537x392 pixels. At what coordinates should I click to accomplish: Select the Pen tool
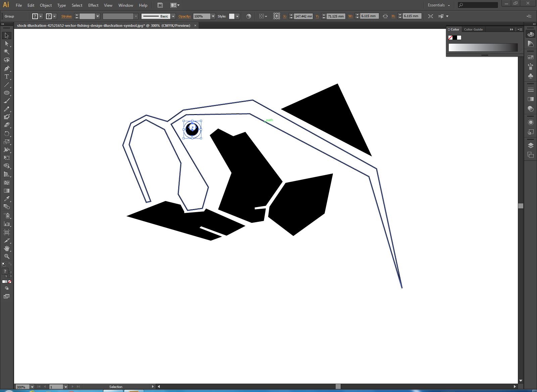(6, 68)
